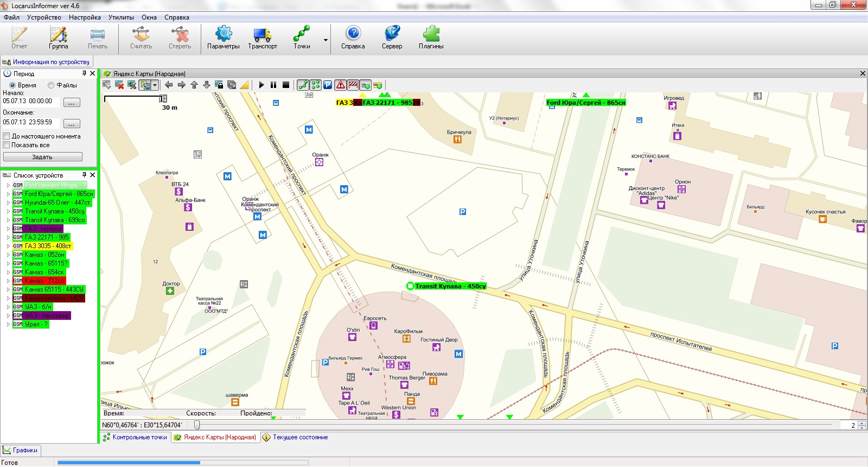Open the Устройство menu

(44, 17)
